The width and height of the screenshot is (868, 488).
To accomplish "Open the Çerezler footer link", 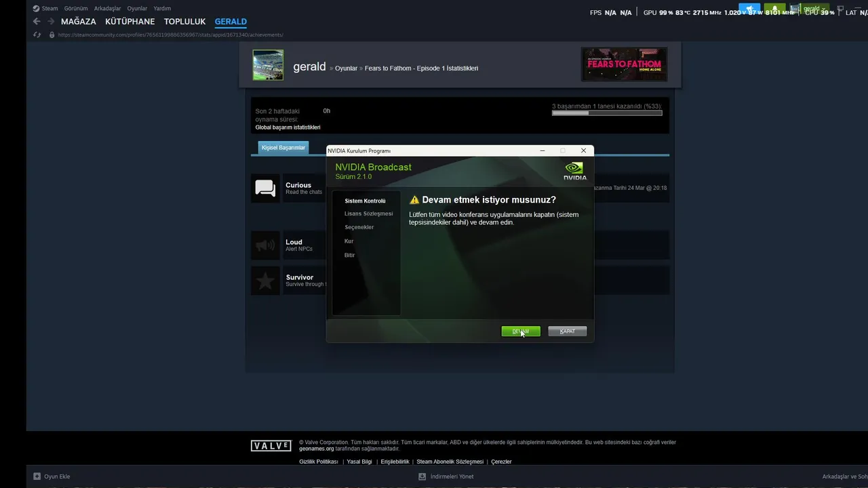I will point(501,462).
